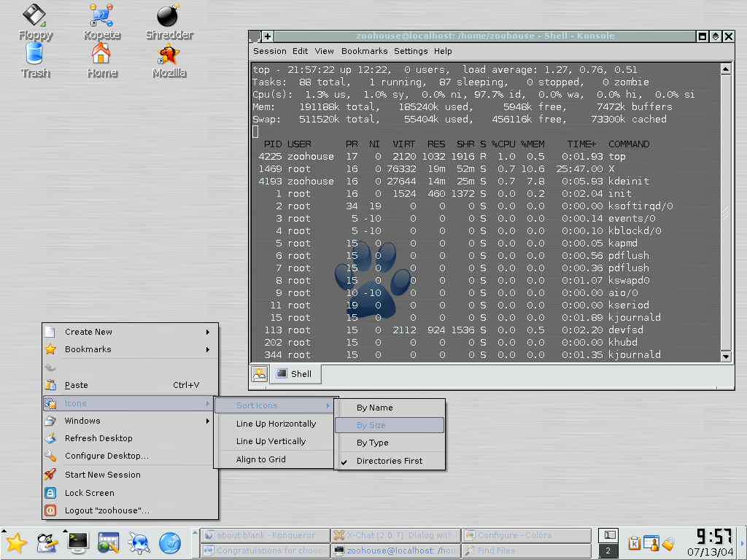The image size is (747, 560).
Task: Launch the terminal icon in the panel
Action: (77, 543)
